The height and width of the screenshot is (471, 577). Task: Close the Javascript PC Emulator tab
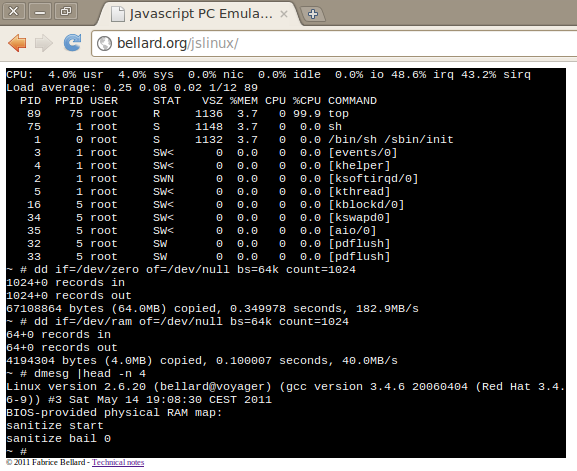click(284, 14)
